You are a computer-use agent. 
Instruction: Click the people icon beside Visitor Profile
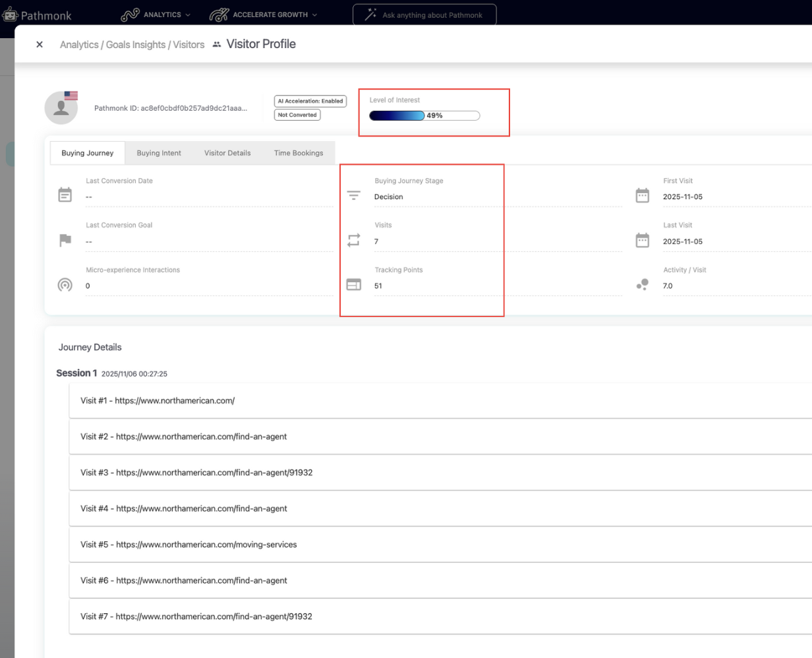[x=217, y=45]
